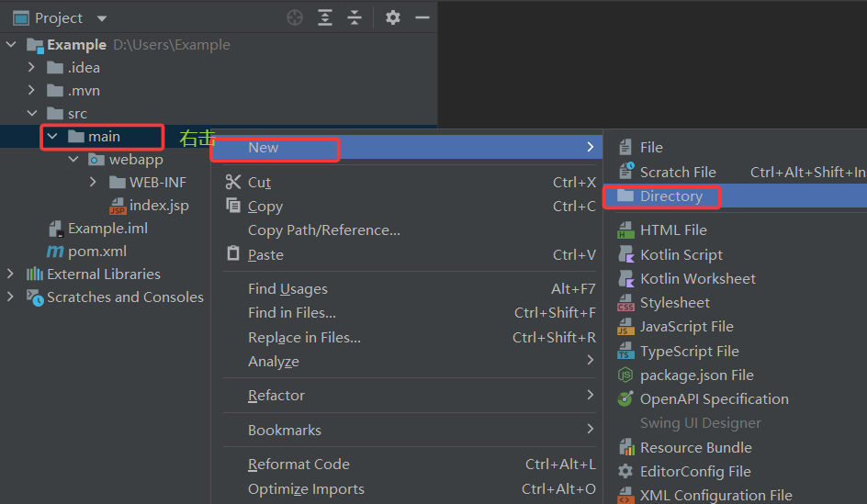Click the JavaScript File icon
The height and width of the screenshot is (504, 867).
pyautogui.click(x=625, y=327)
